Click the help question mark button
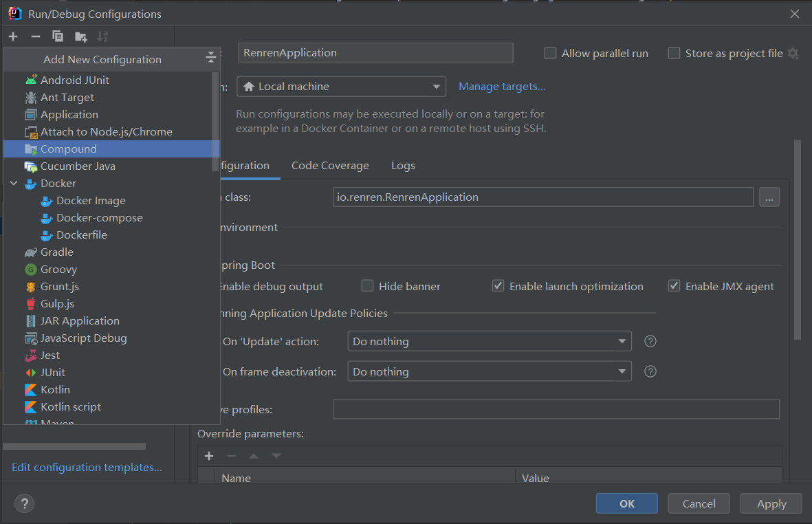 [x=24, y=503]
